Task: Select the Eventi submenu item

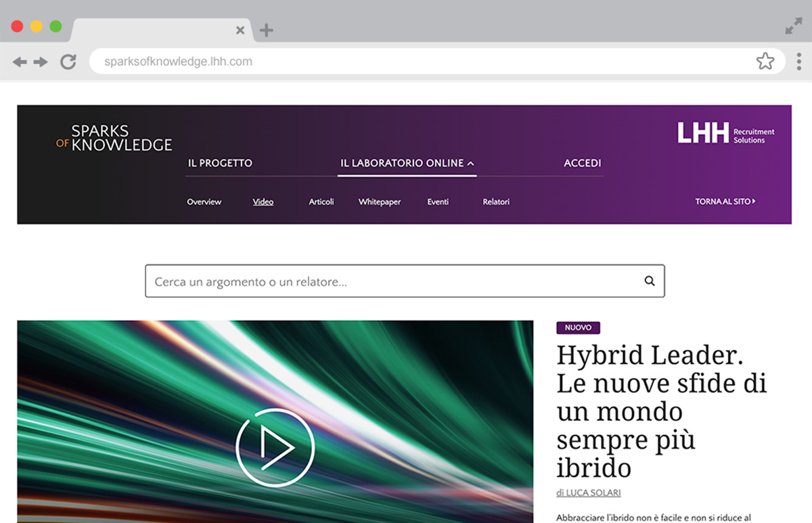Action: click(x=438, y=202)
